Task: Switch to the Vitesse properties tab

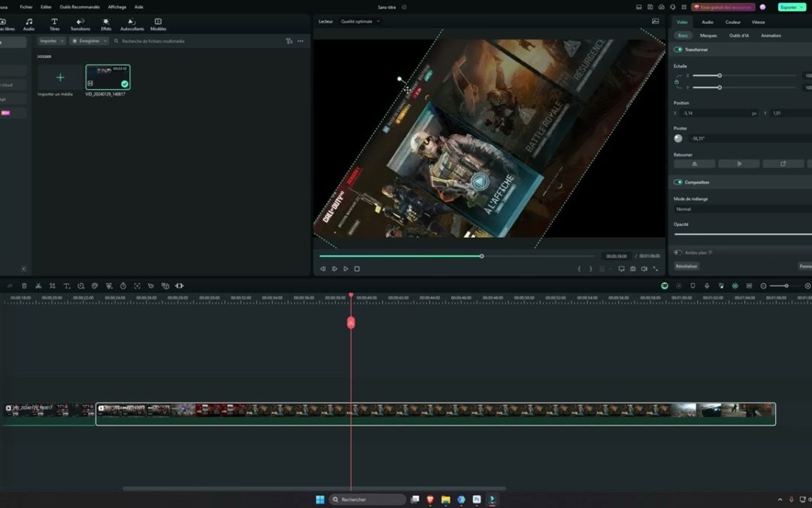Action: tap(758, 23)
